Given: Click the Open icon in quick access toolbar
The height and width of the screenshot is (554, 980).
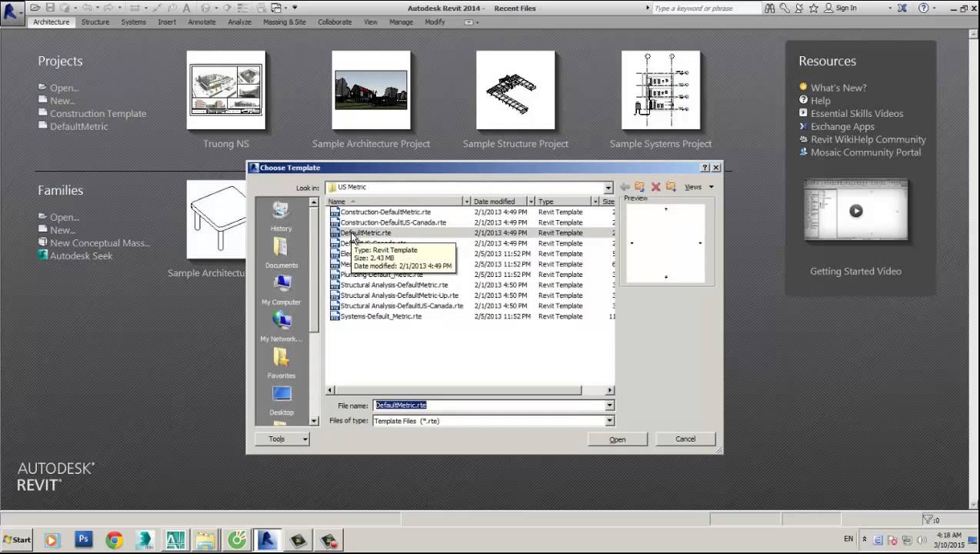Looking at the screenshot, I should click(x=35, y=8).
